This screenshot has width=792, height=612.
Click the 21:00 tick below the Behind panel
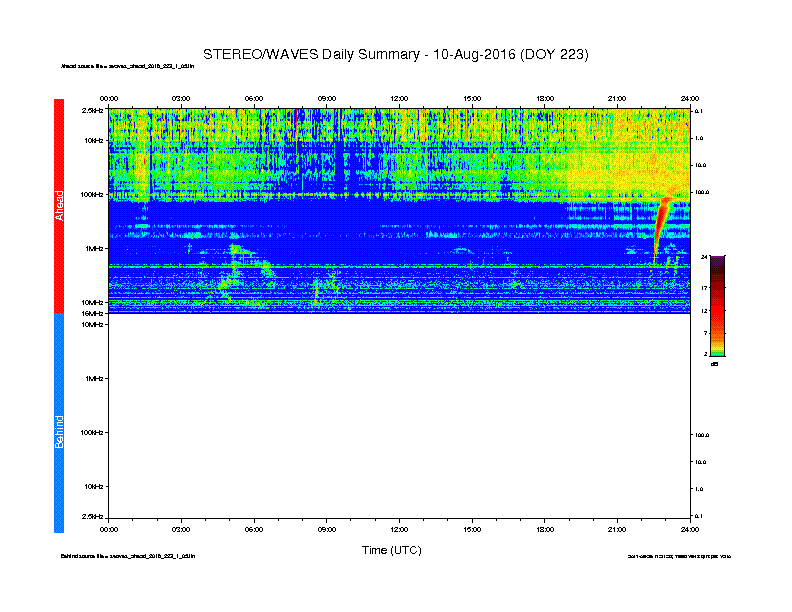pyautogui.click(x=617, y=530)
